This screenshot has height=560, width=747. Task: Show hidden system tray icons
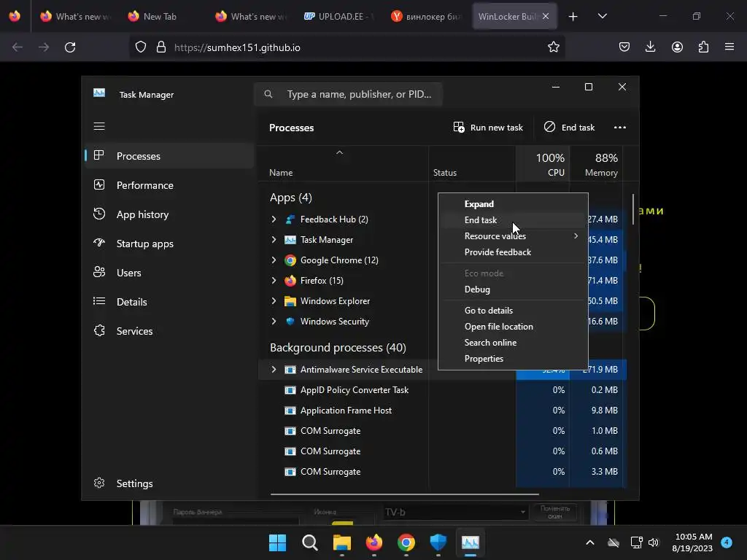[589, 542]
